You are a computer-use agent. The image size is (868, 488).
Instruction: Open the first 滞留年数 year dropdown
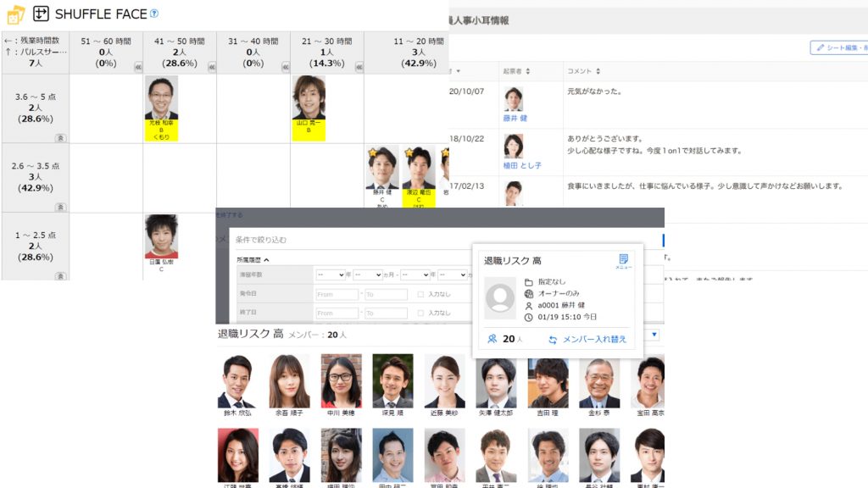[330, 275]
